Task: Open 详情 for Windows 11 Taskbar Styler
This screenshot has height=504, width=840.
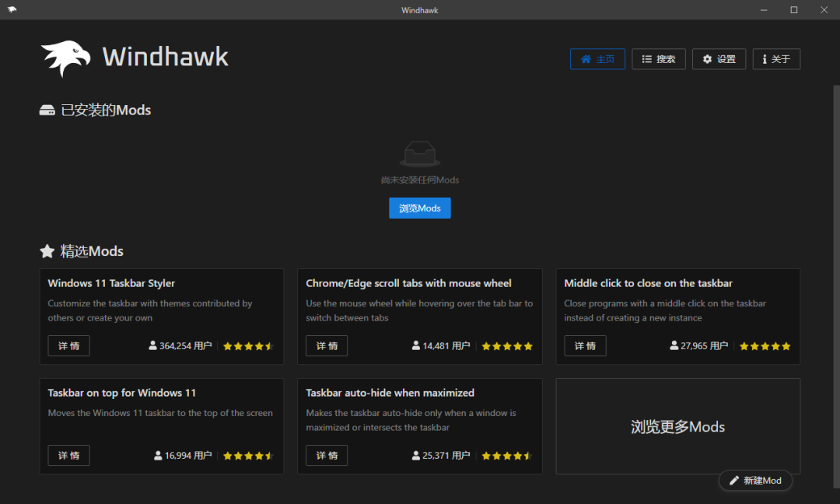Action: click(68, 345)
